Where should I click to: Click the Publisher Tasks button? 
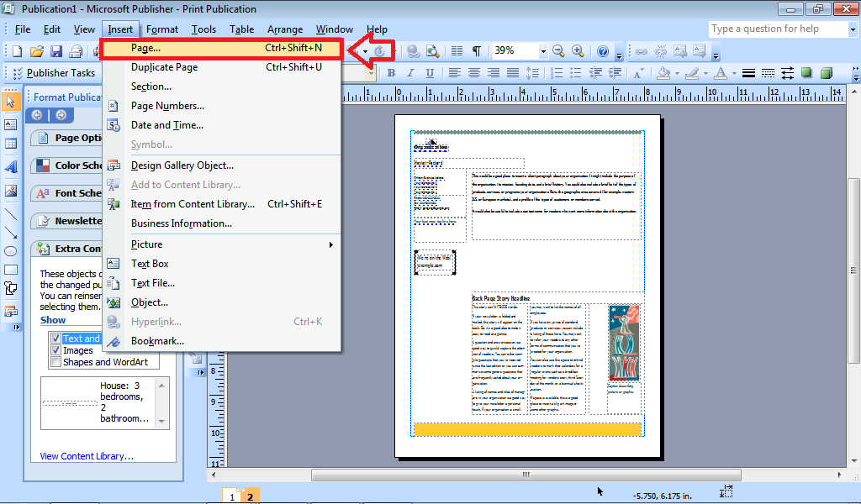(x=50, y=72)
